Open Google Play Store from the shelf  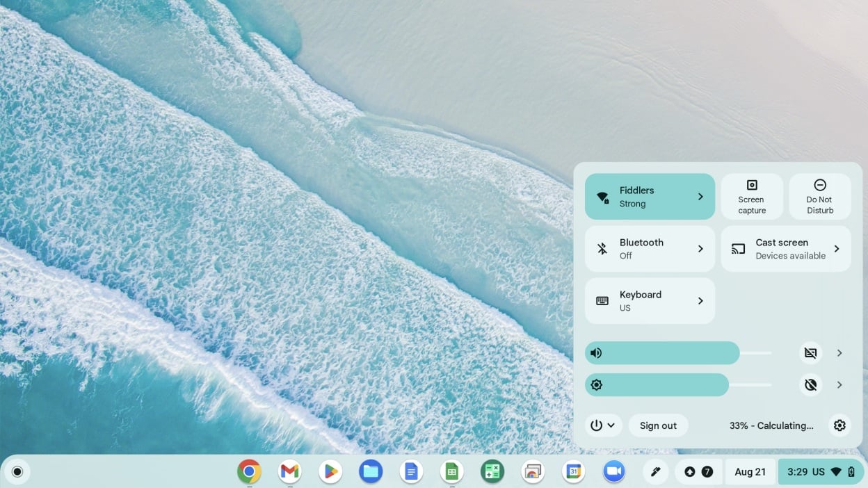coord(330,471)
